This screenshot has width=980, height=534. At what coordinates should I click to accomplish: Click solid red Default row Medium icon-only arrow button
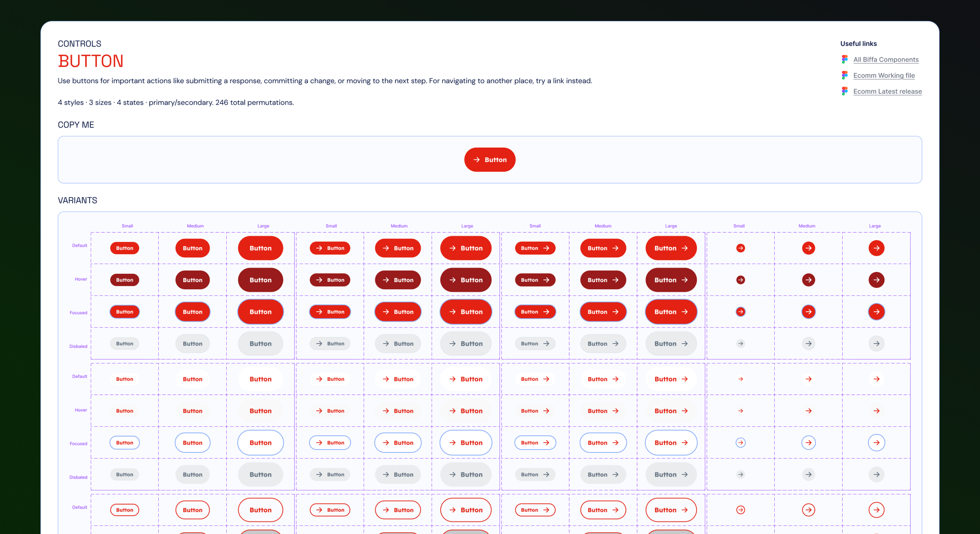(808, 248)
